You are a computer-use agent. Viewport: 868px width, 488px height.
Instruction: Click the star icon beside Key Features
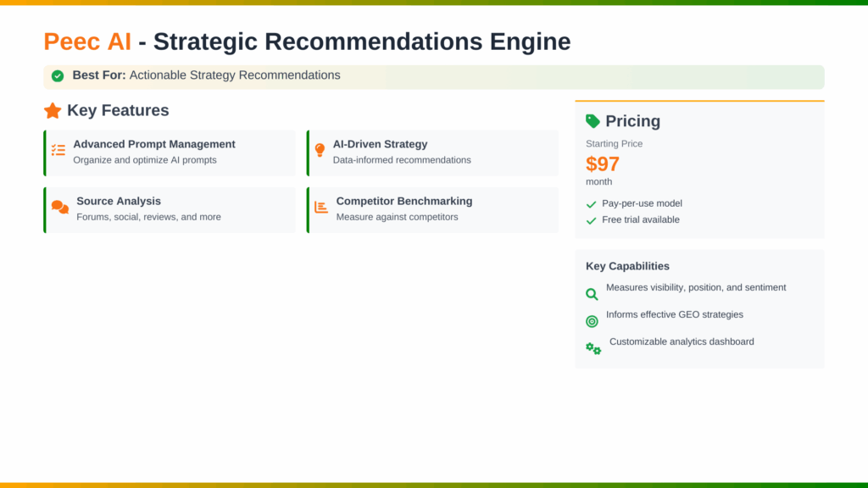(x=53, y=110)
